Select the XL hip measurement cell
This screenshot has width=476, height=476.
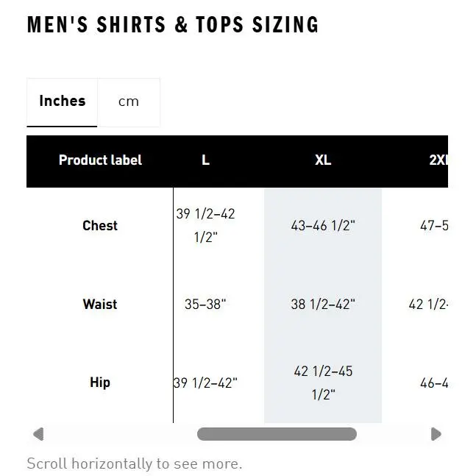pyautogui.click(x=323, y=383)
